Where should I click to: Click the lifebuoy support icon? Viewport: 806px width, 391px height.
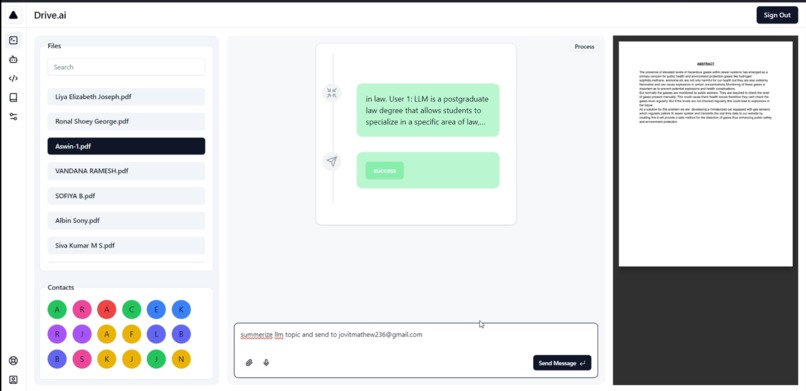point(13,361)
